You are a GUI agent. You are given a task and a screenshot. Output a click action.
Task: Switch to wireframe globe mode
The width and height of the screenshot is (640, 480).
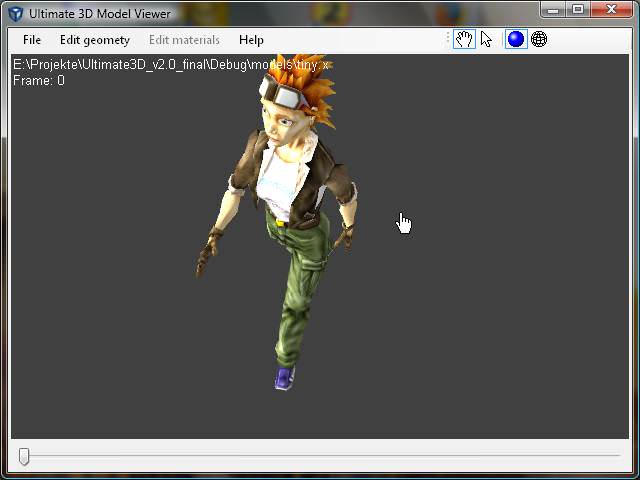click(539, 40)
